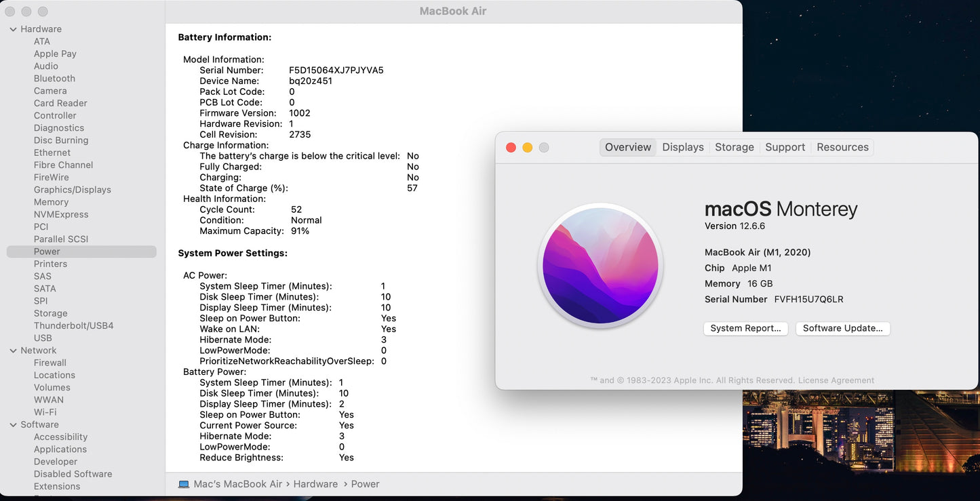Minimize the About This Mac window

[x=528, y=147]
